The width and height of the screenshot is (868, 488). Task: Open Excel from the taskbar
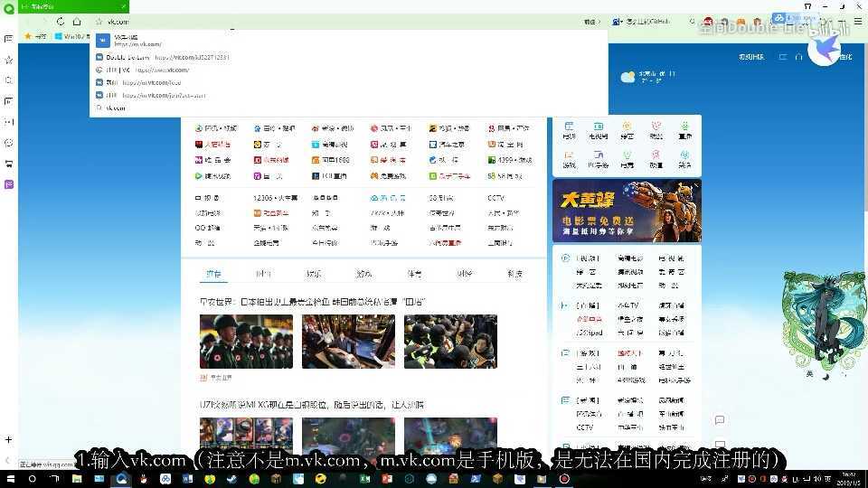pyautogui.click(x=364, y=479)
